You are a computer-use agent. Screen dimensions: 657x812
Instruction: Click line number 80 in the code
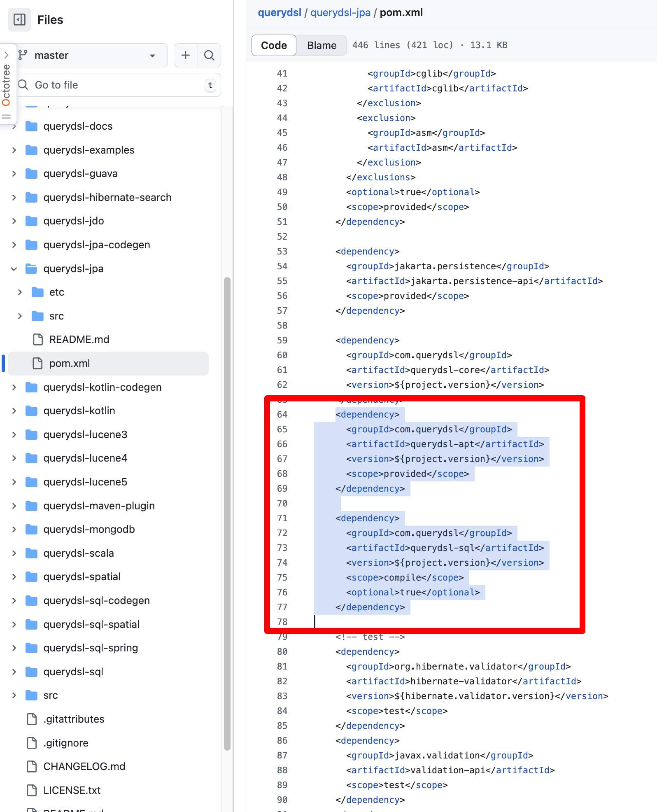[282, 652]
